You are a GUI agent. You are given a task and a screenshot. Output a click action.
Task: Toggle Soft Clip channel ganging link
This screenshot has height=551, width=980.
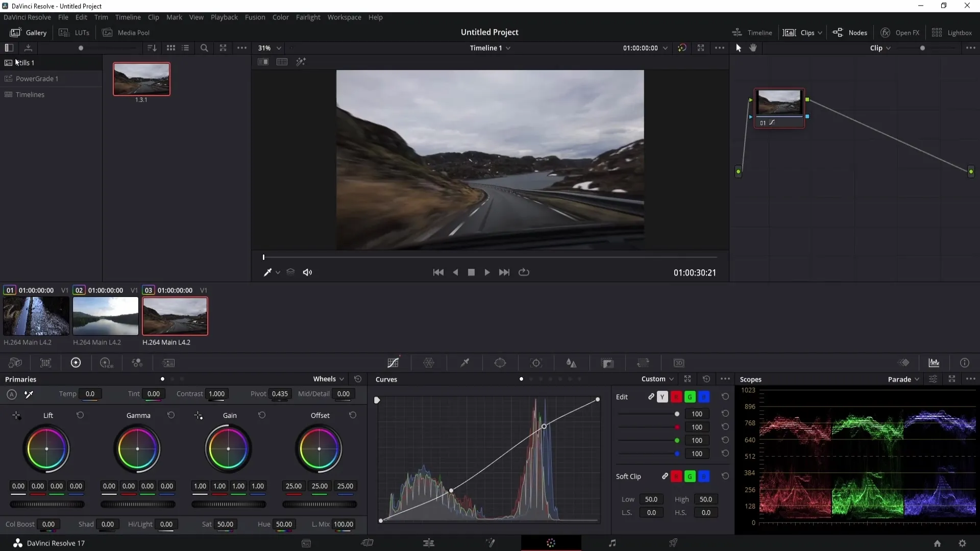click(x=665, y=476)
